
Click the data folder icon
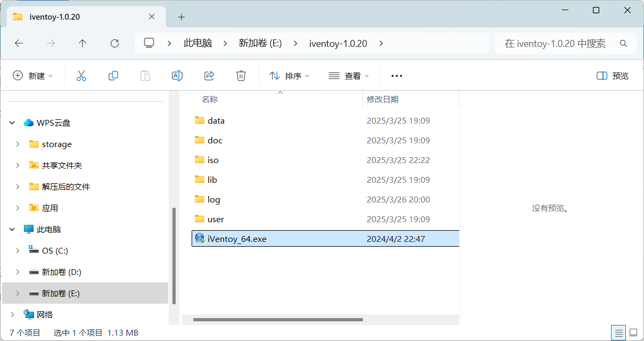pyautogui.click(x=200, y=120)
